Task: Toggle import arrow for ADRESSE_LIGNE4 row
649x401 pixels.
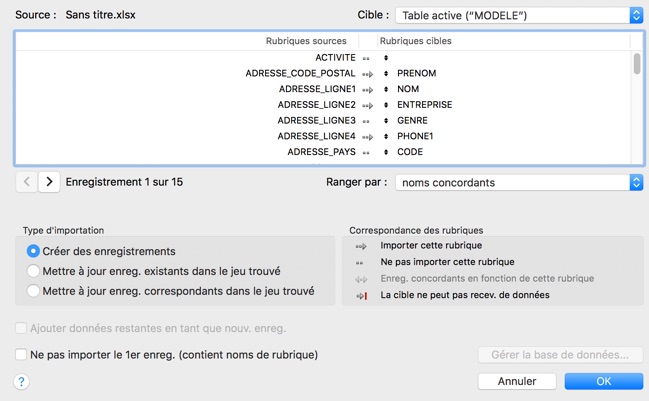Action: pos(367,137)
